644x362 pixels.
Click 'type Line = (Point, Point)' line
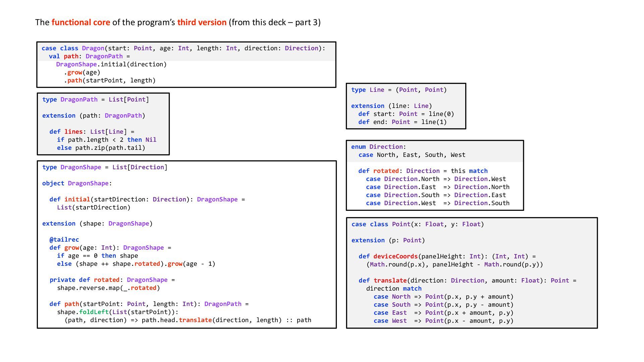click(x=399, y=90)
